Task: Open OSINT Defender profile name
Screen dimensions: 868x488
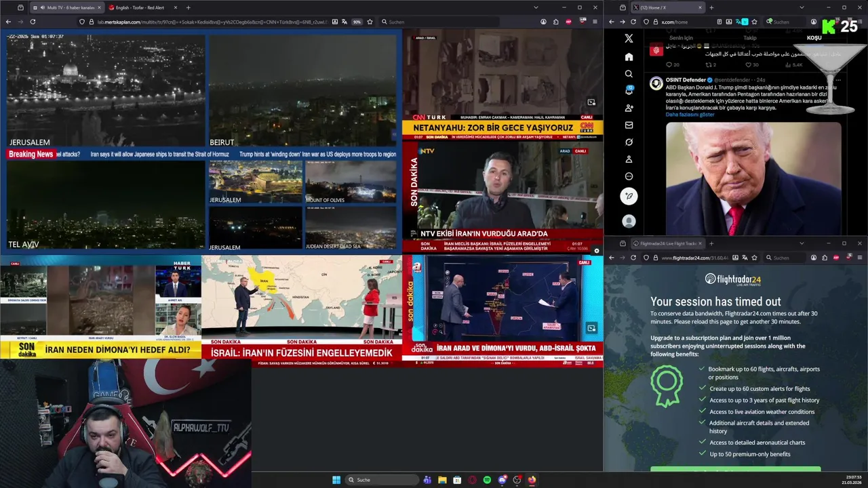Action: 686,80
